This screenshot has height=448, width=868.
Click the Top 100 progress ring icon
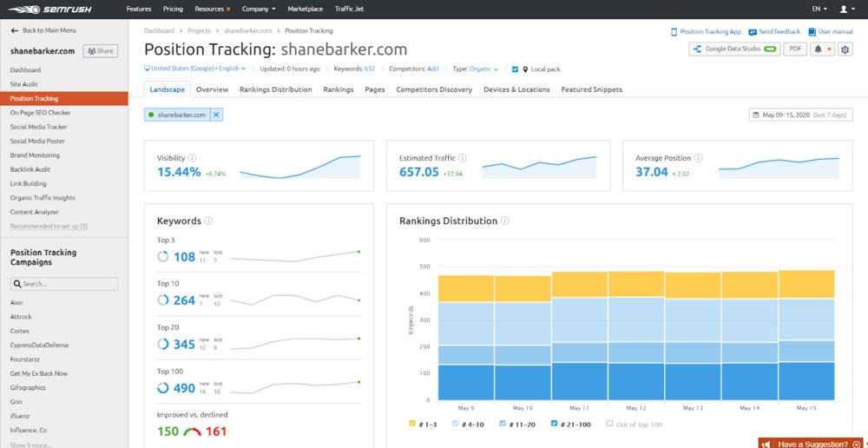[x=163, y=387]
